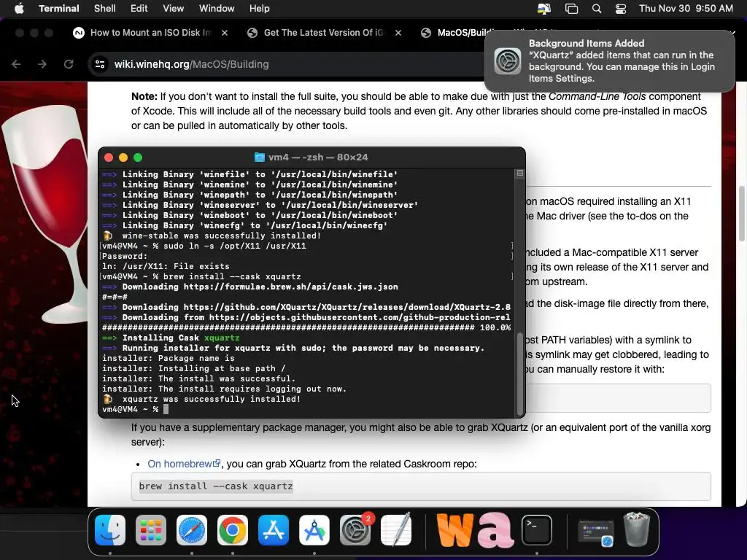Open Safari from the Dock

192,530
